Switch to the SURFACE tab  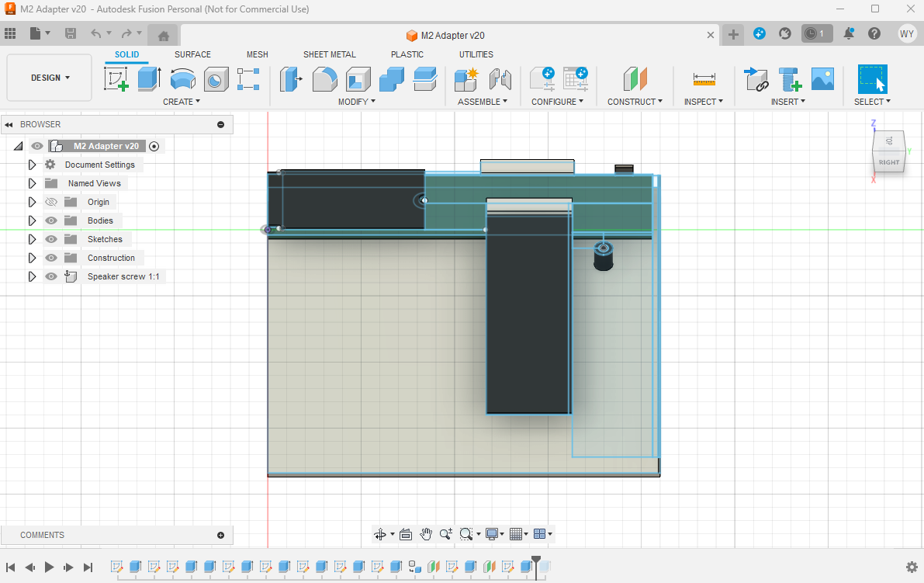pos(192,54)
